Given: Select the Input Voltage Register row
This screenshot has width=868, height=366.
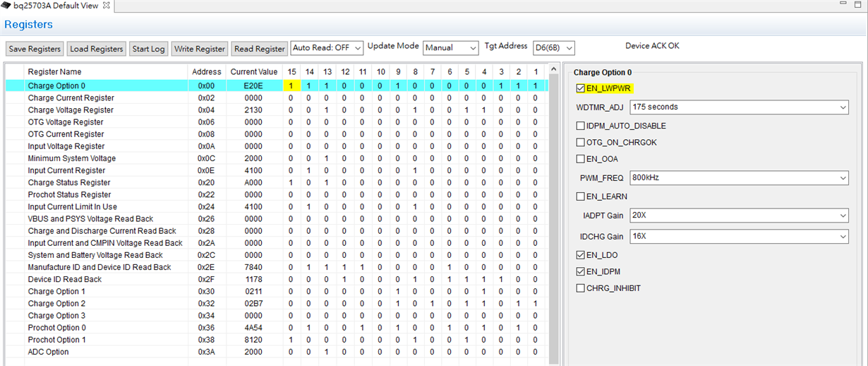Looking at the screenshot, I should pyautogui.click(x=276, y=146).
